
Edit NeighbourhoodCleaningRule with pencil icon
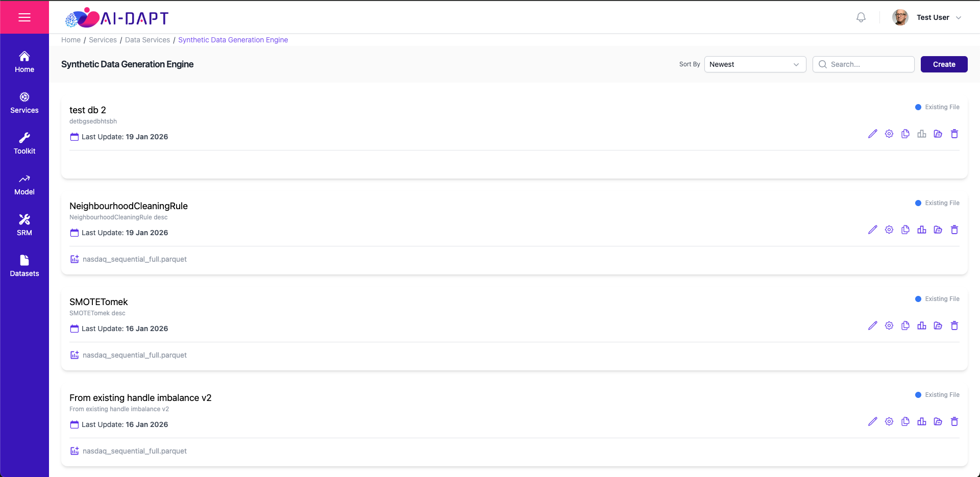873,230
